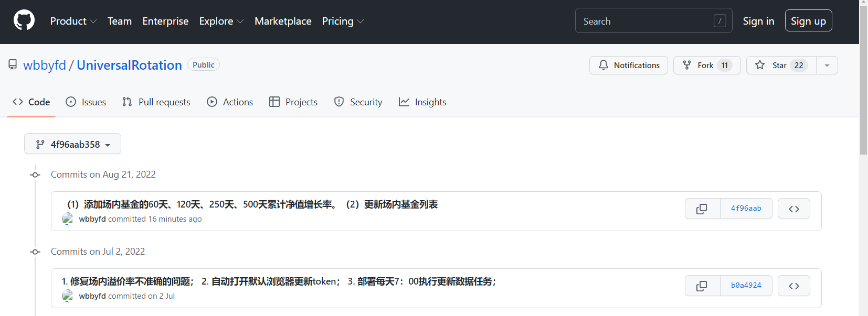The image size is (868, 316).
Task: Click the Star button icon
Action: pyautogui.click(x=760, y=65)
